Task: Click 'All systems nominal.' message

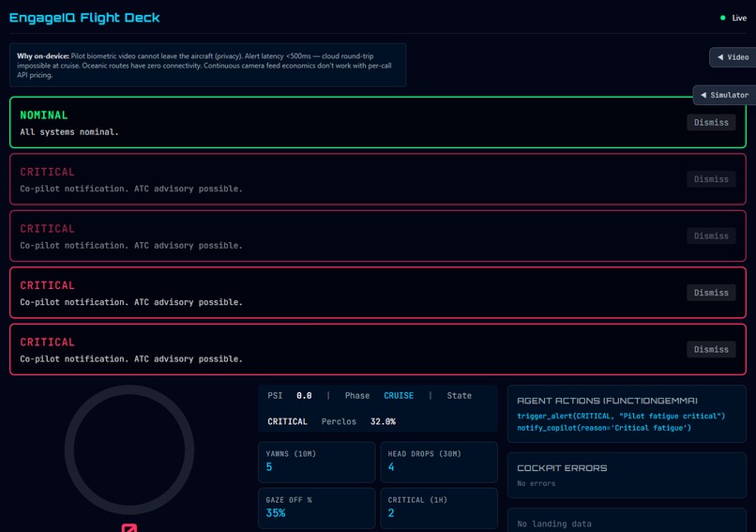Action: click(x=69, y=132)
